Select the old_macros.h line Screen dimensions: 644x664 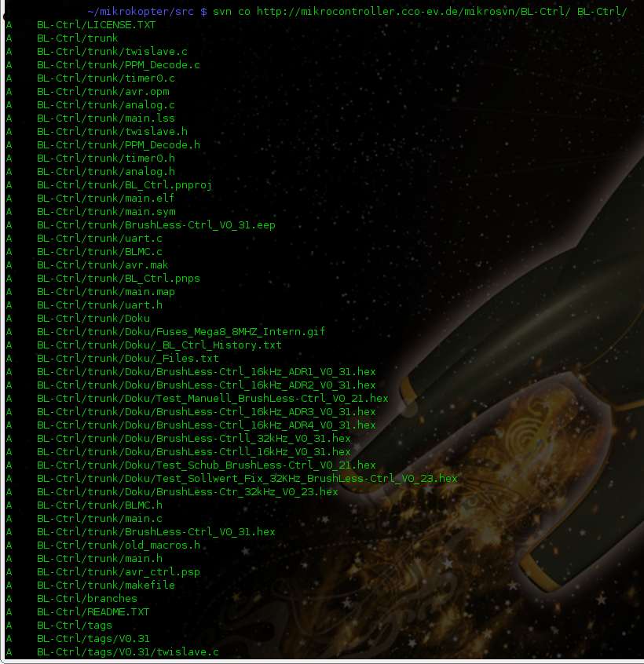(x=119, y=545)
